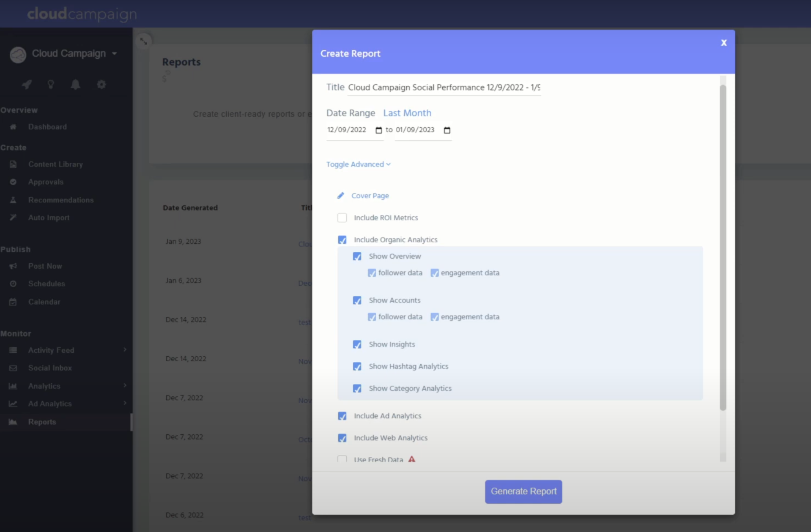The width and height of the screenshot is (811, 532).
Task: Click the expand arrows icon near Reports
Action: (144, 41)
